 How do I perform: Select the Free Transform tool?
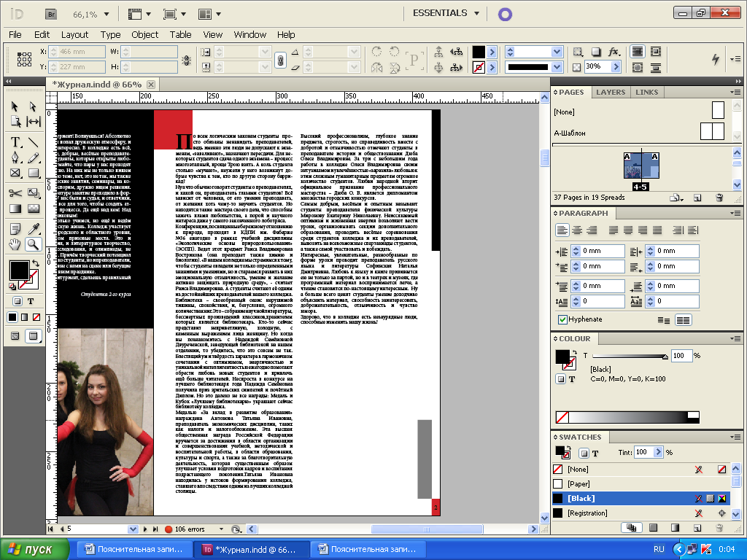point(33,192)
